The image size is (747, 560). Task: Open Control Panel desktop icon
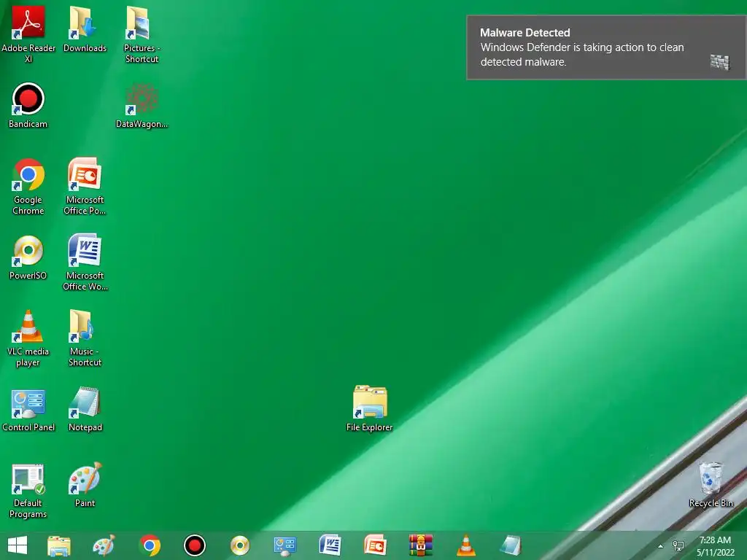tap(28, 410)
